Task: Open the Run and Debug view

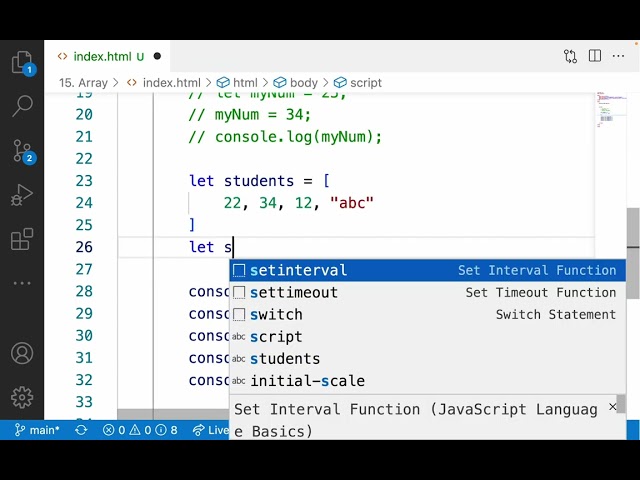Action: tap(22, 195)
